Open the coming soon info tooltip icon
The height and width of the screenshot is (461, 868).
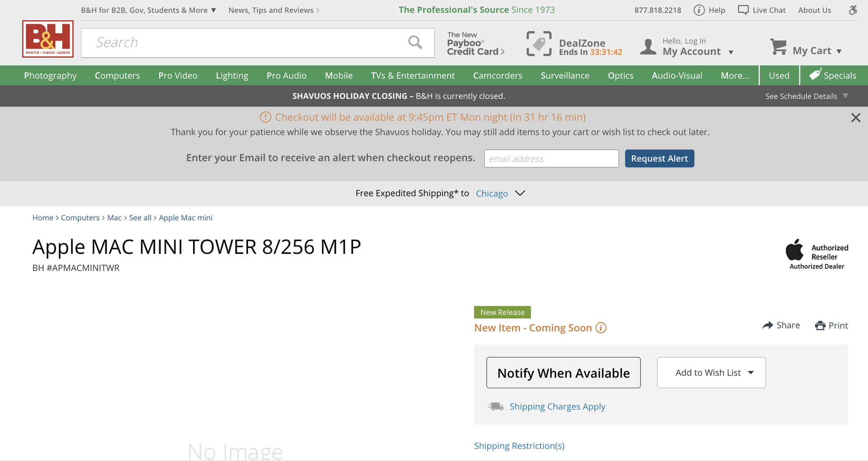click(x=601, y=328)
